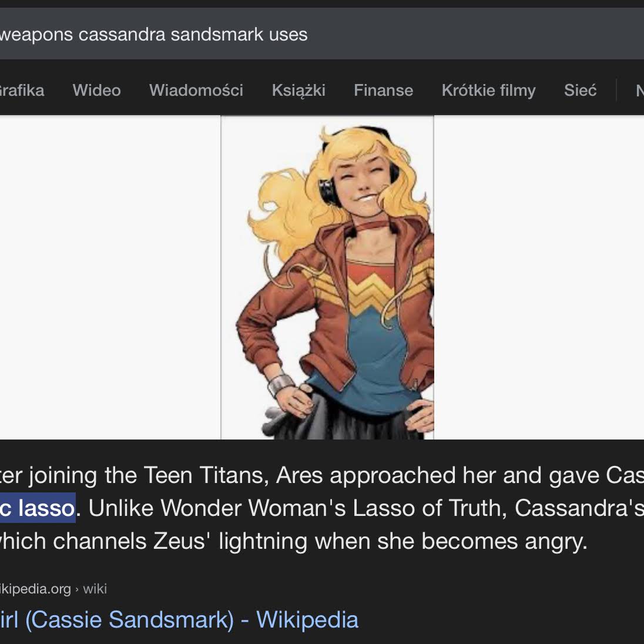Click the word "weapons" in the search bar
The height and width of the screenshot is (644, 644).
pyautogui.click(x=36, y=34)
